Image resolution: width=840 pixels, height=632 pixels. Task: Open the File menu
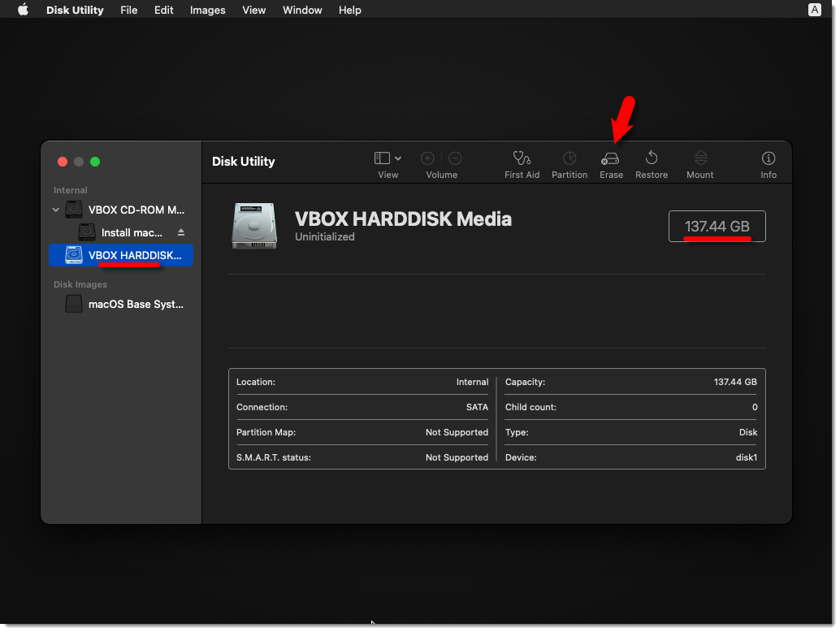click(128, 10)
